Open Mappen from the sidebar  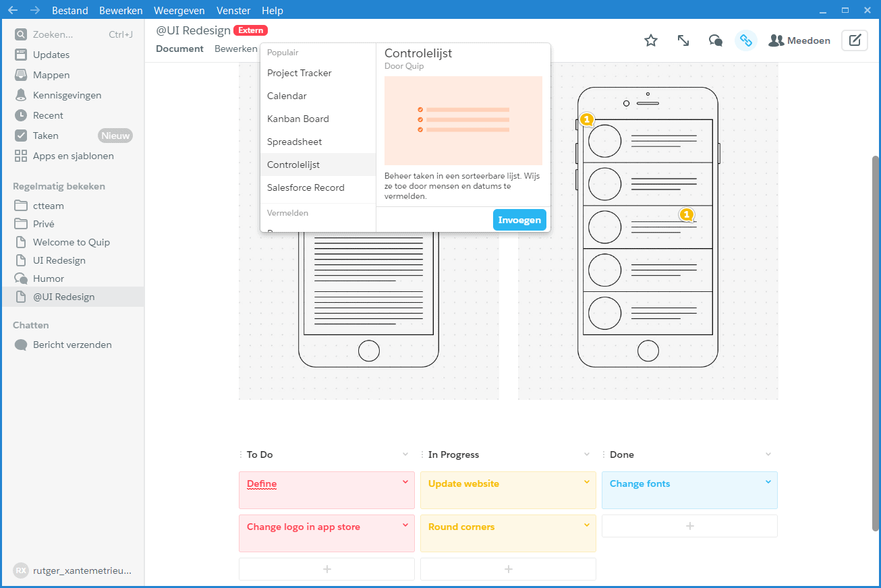[x=50, y=75]
